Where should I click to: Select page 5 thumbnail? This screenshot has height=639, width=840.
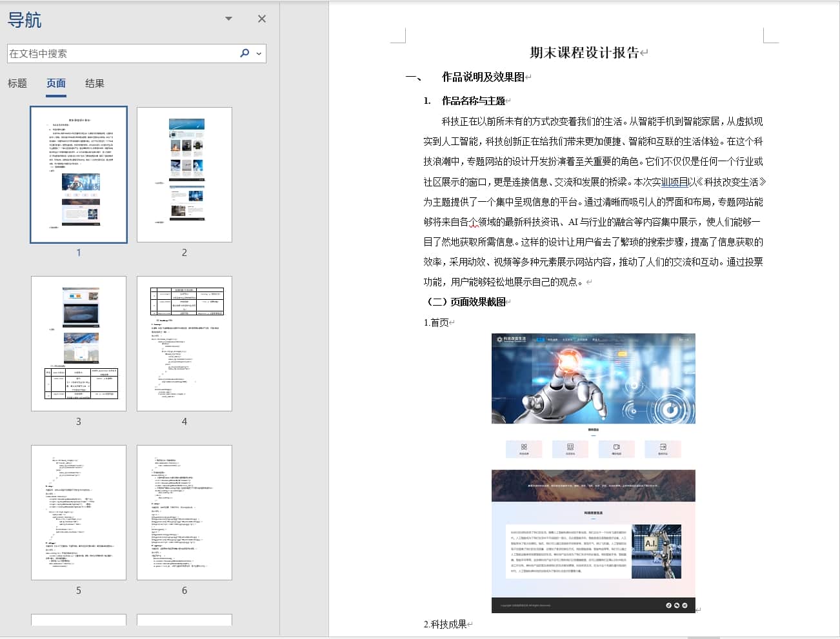click(79, 513)
